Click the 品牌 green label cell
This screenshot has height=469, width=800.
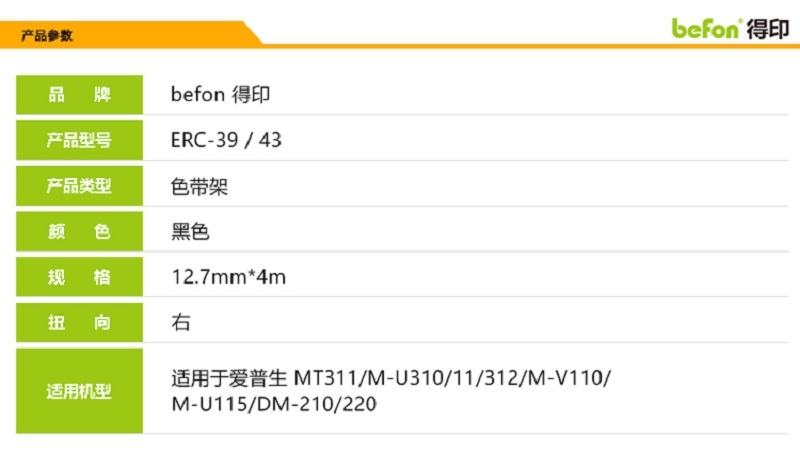click(80, 94)
